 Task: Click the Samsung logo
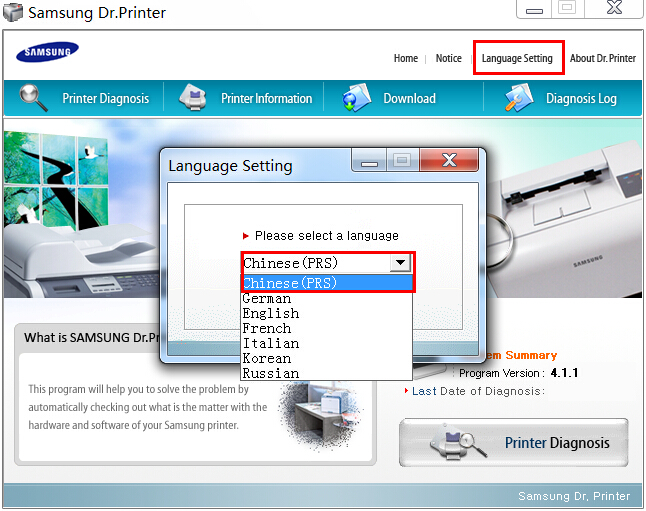click(x=47, y=52)
